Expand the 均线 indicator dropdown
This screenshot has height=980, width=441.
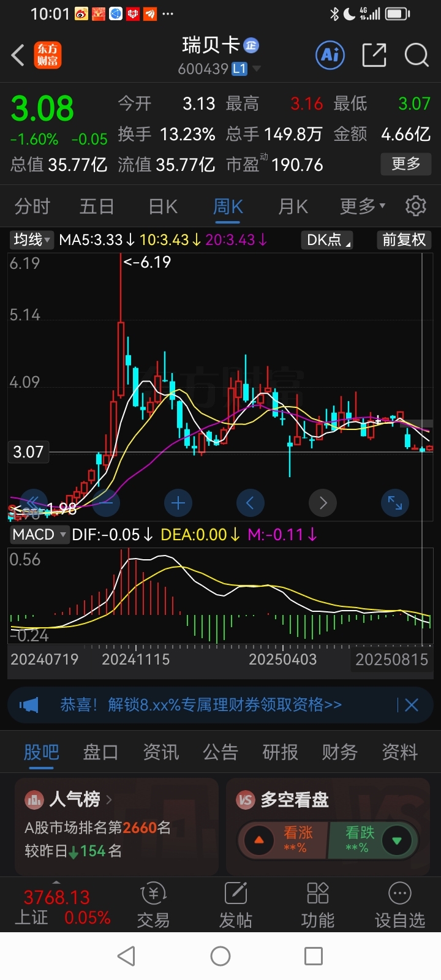tap(32, 239)
